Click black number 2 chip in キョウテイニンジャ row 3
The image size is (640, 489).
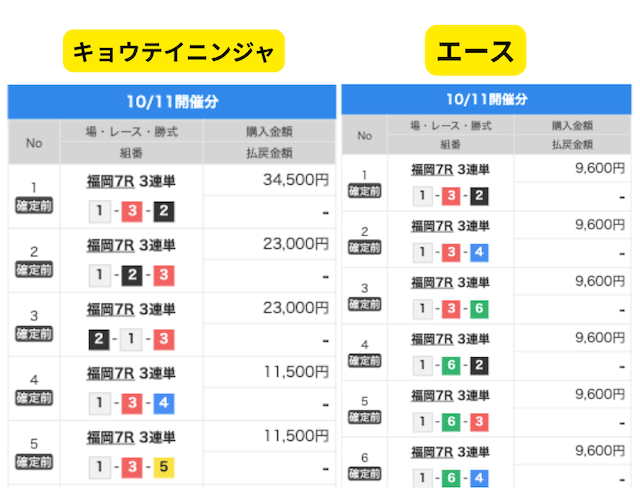click(100, 338)
